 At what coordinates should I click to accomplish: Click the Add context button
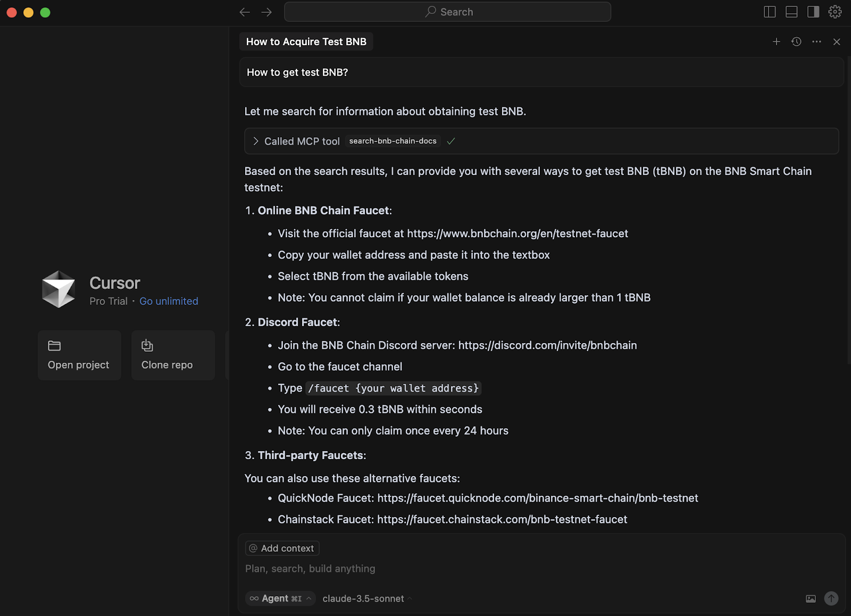tap(282, 548)
